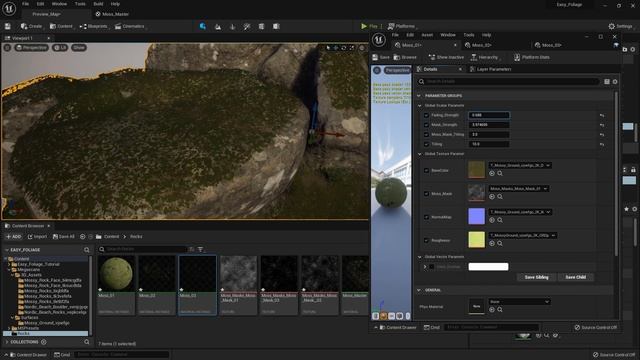Toggle the Moss_Mask texture checkbox

(426, 194)
